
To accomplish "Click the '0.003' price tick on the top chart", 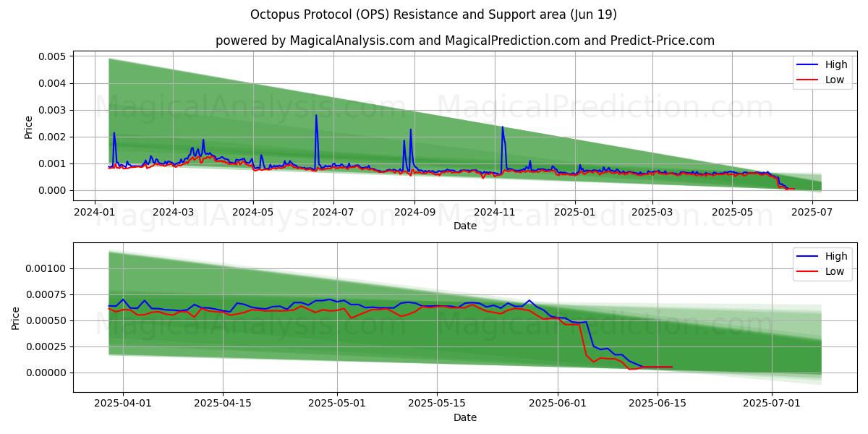I will point(52,110).
